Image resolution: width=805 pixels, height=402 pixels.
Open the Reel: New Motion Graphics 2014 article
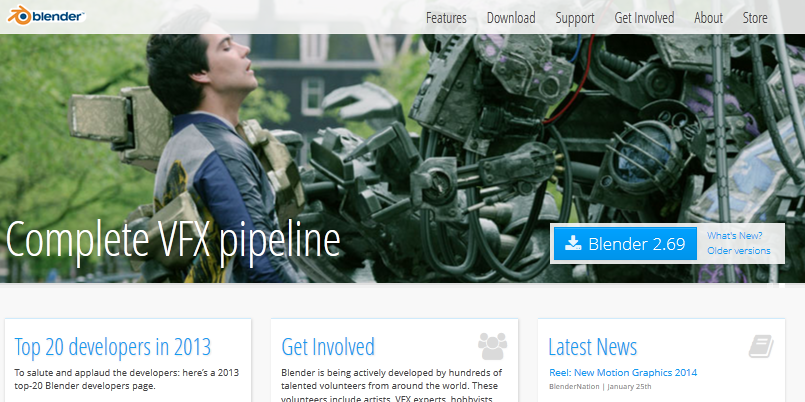(623, 373)
